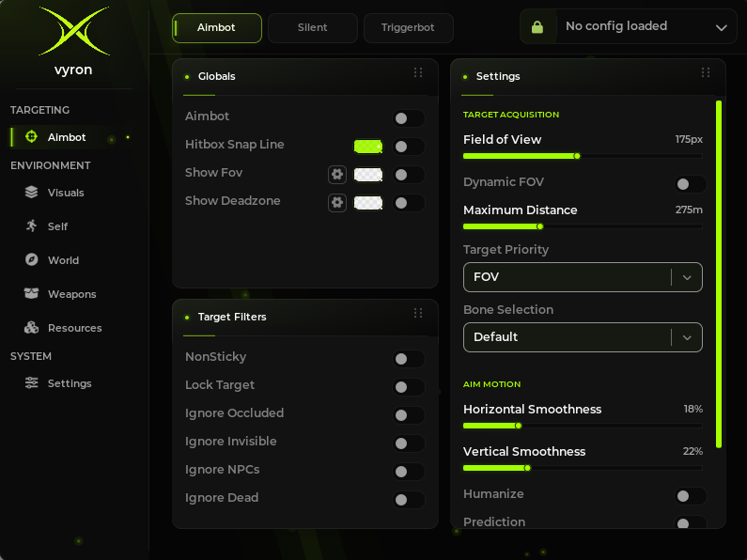Switch to the Silent tab
The image size is (747, 560).
coord(313,27)
